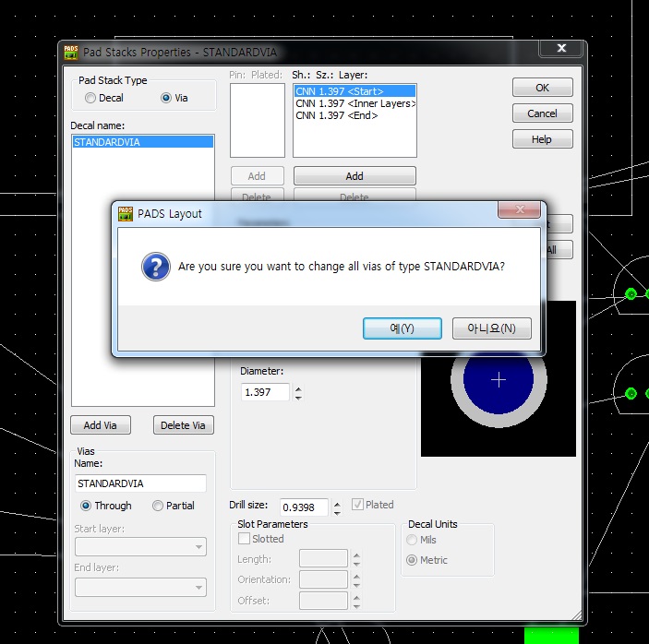
Task: Click the Delete Via button
Action: point(184,425)
